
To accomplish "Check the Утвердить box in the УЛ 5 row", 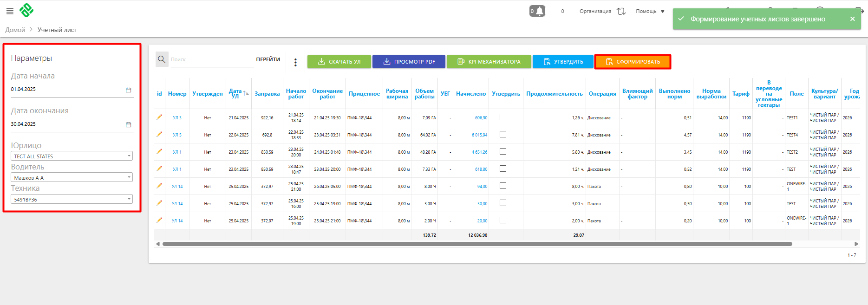I will tap(503, 134).
